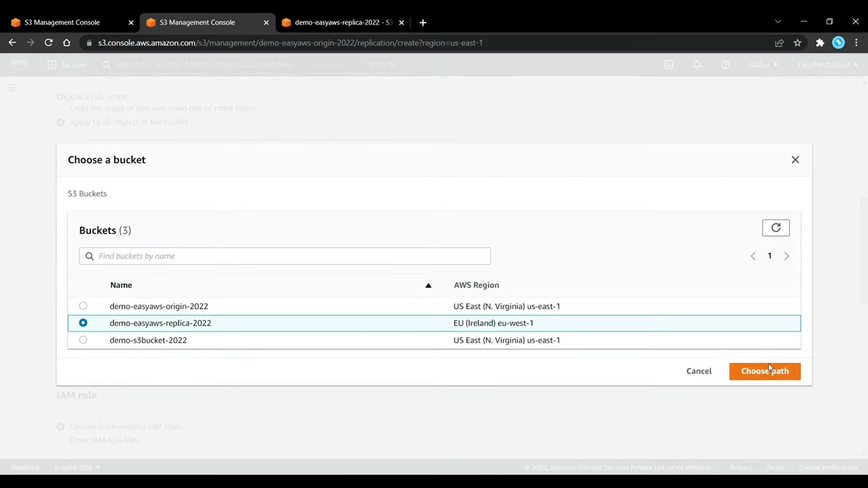The image size is (868, 488).
Task: Refresh the buckets list
Action: [x=776, y=228]
